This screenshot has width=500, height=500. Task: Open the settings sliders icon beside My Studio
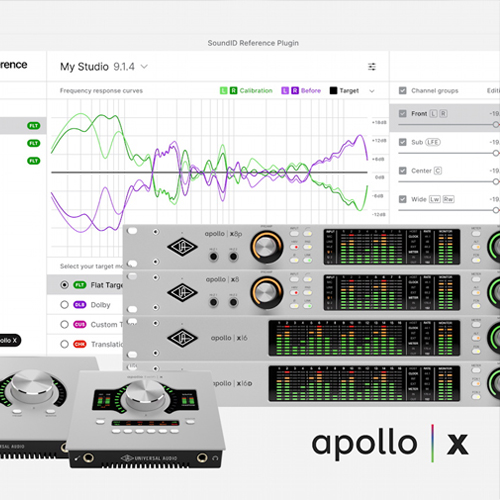point(372,67)
